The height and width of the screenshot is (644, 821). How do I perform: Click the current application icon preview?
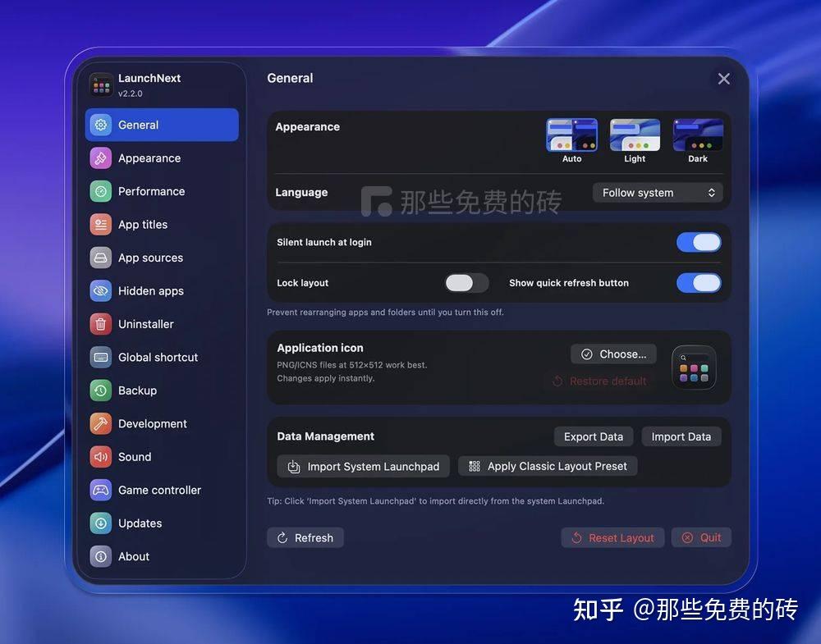694,368
